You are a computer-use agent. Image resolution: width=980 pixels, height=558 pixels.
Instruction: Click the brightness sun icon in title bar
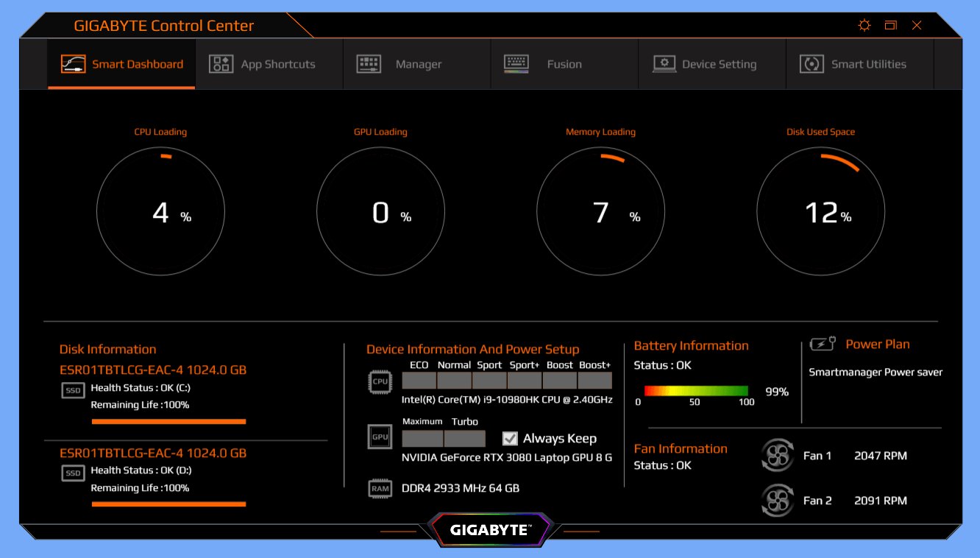pyautogui.click(x=864, y=26)
